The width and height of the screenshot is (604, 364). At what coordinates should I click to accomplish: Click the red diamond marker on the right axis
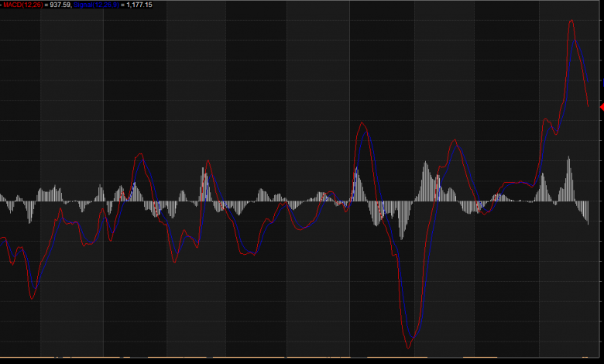(602, 107)
